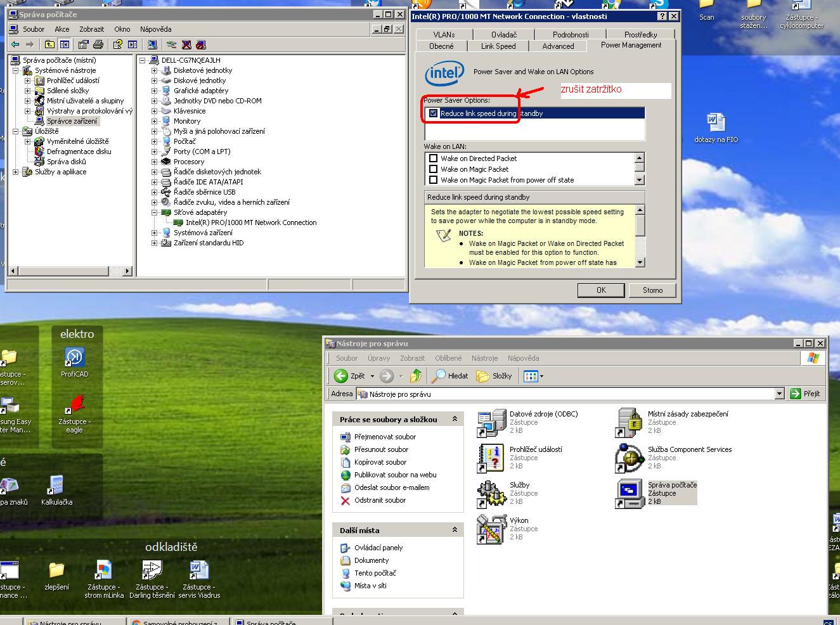The image size is (840, 625).
Task: Open Datové zdroje (ODBC) shortcut icon
Action: tap(491, 423)
